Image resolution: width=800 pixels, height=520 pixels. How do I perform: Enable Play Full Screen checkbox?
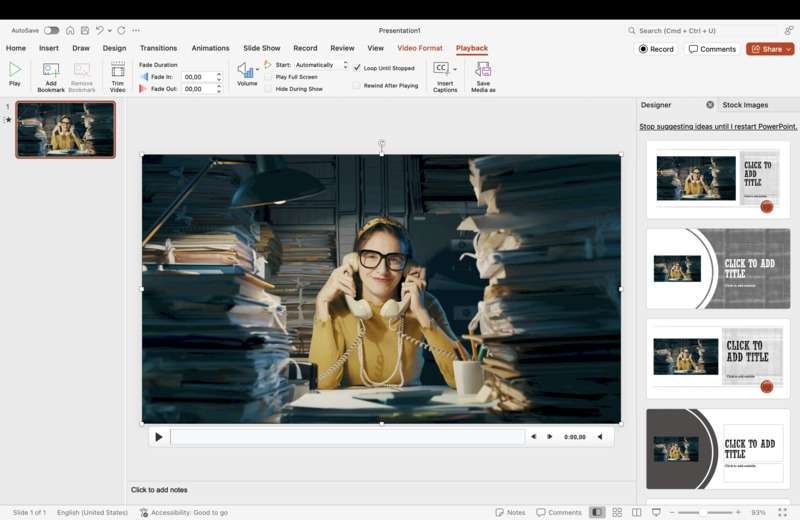pos(268,77)
